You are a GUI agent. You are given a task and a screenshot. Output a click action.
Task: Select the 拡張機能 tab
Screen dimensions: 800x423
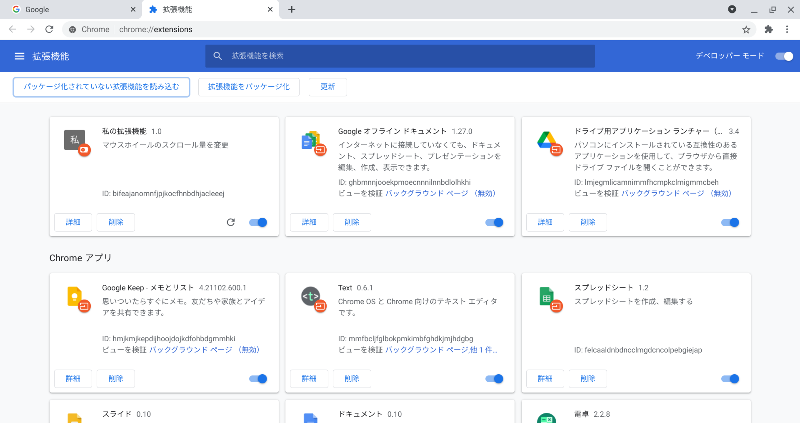point(210,9)
